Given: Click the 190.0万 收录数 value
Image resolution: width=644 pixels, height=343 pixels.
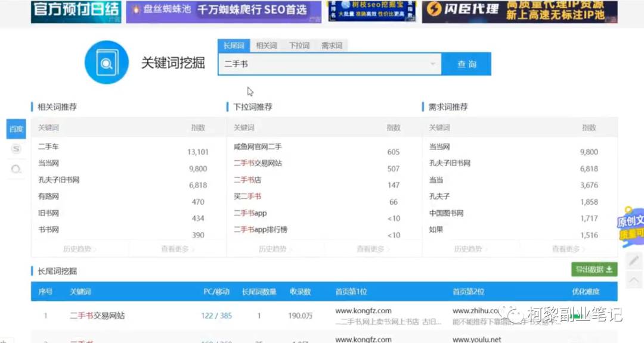Looking at the screenshot, I should (300, 316).
